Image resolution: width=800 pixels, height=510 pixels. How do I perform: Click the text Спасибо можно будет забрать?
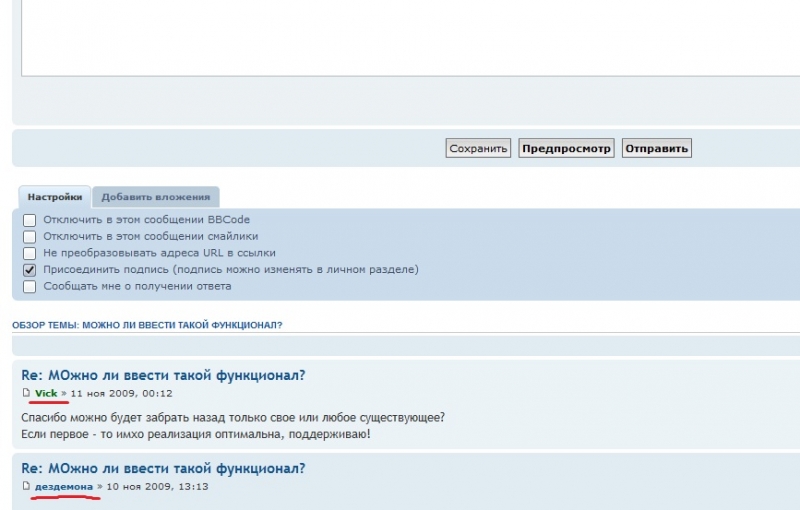(x=233, y=418)
